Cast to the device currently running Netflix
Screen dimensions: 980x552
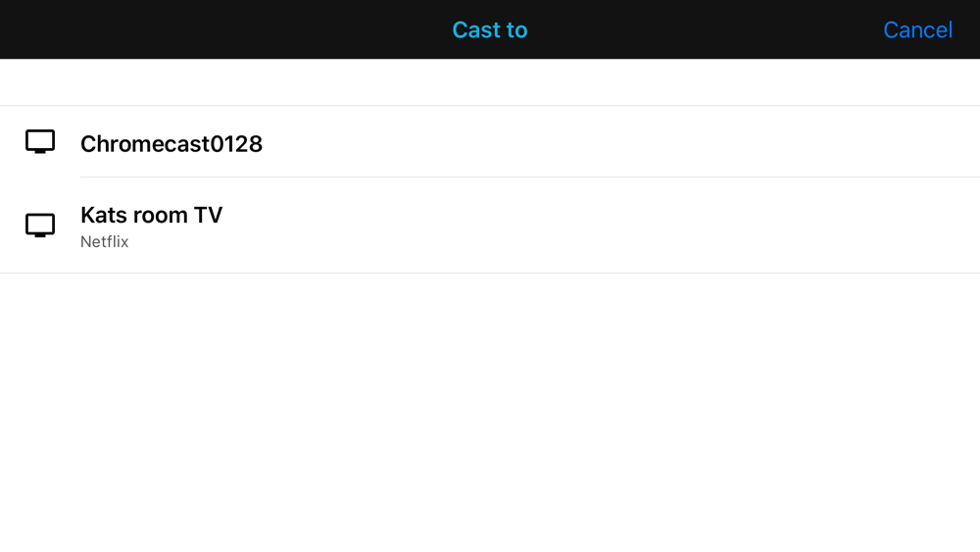coord(490,226)
